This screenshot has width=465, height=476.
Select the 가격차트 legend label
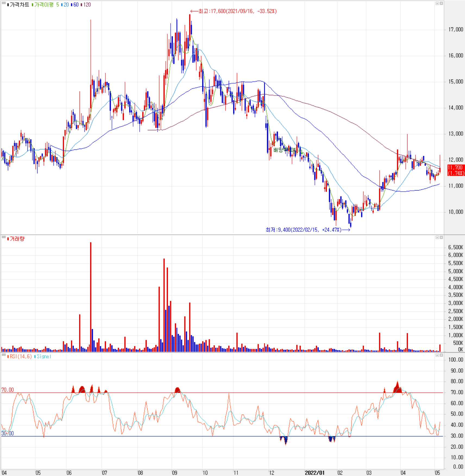pos(18,5)
